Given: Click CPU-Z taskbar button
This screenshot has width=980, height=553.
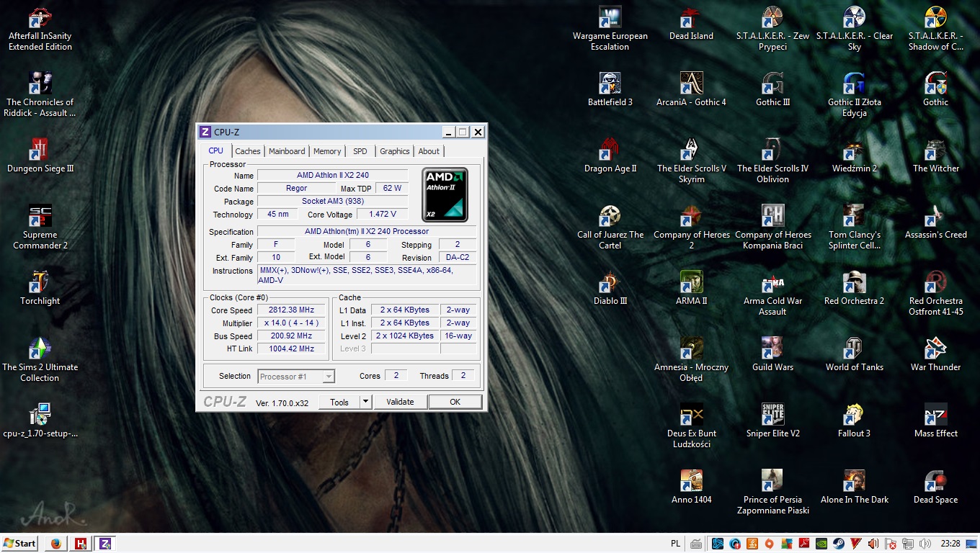Looking at the screenshot, I should [104, 544].
